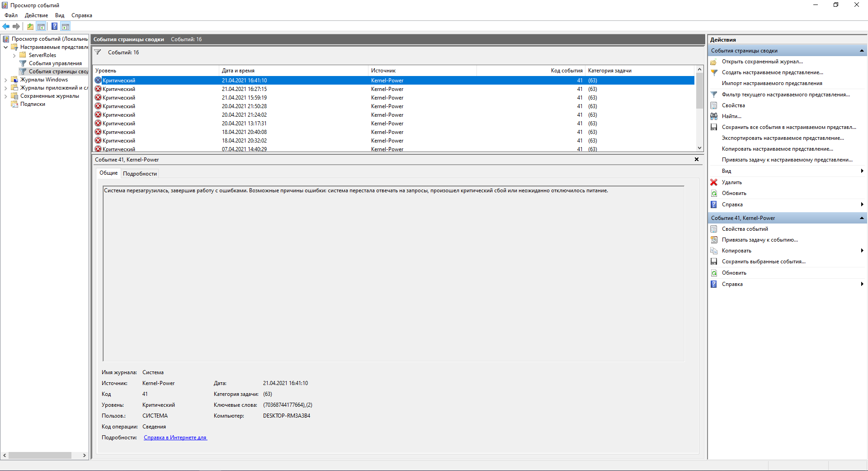This screenshot has width=868, height=471.
Task: Click the Журналы Windows tree icon
Action: click(14, 80)
